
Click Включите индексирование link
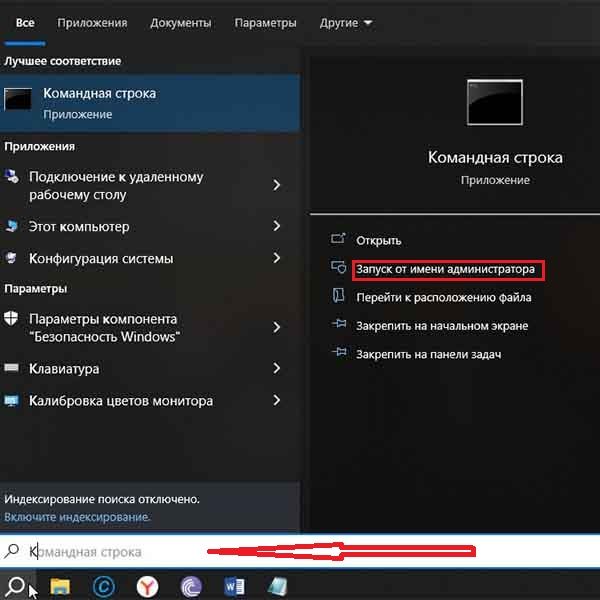(x=77, y=517)
